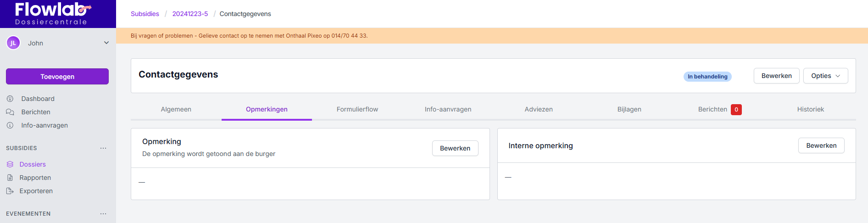This screenshot has width=868, height=223.
Task: Click the red Berichten count badge
Action: 736,110
